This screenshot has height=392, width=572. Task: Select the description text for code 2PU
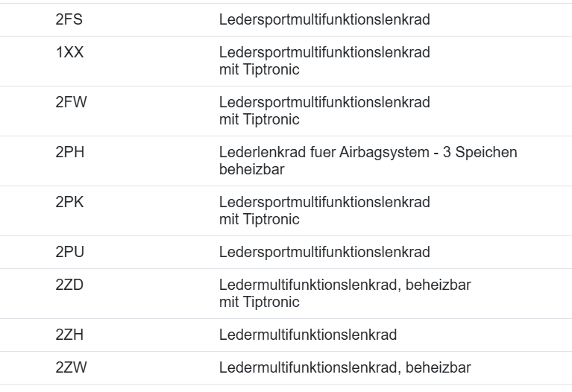[324, 252]
